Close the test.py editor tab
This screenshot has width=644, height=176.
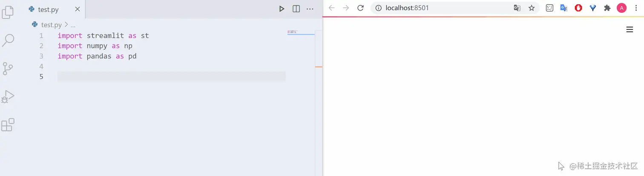tap(78, 9)
